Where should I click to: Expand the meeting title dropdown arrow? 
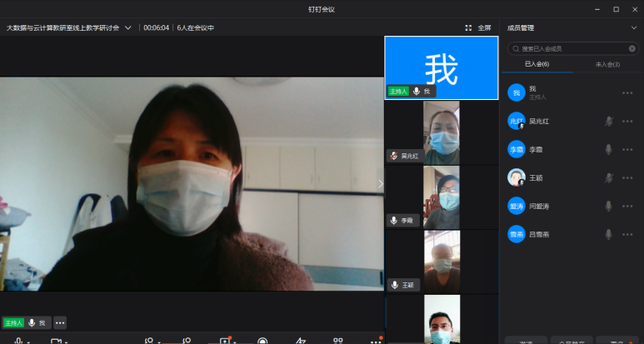point(127,27)
